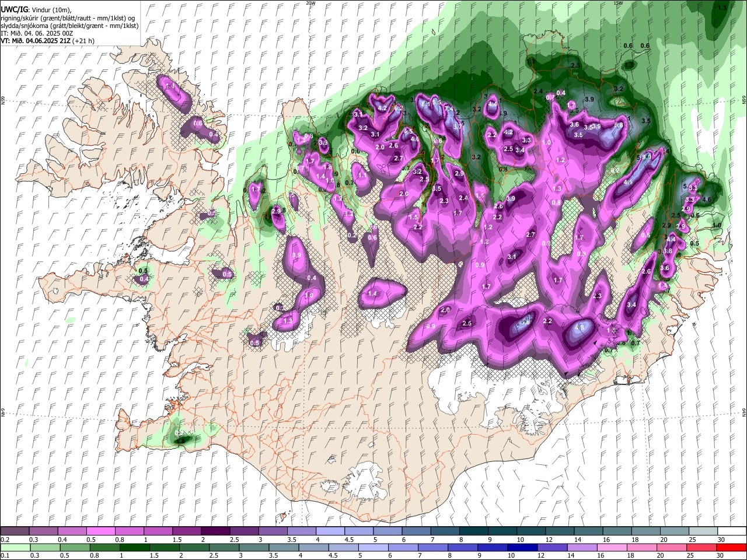Click the 'rigning/skúrir (grænt/blátt/rautt - mm/1klst) og' line
The image size is (747, 560).
pos(68,17)
